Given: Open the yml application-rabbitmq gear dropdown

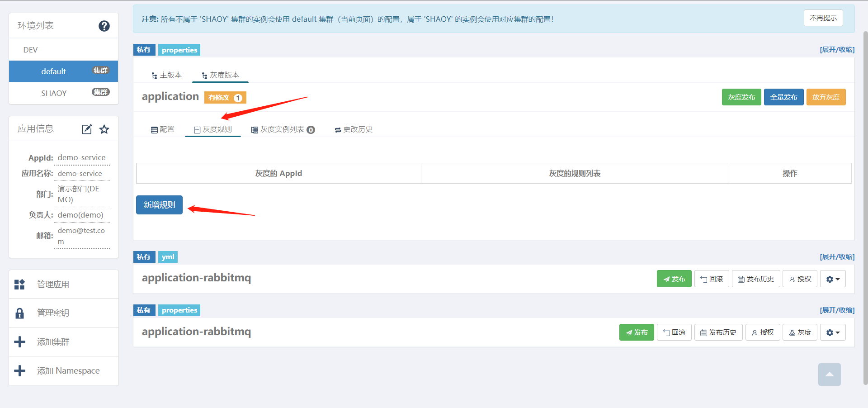Looking at the screenshot, I should pyautogui.click(x=833, y=279).
